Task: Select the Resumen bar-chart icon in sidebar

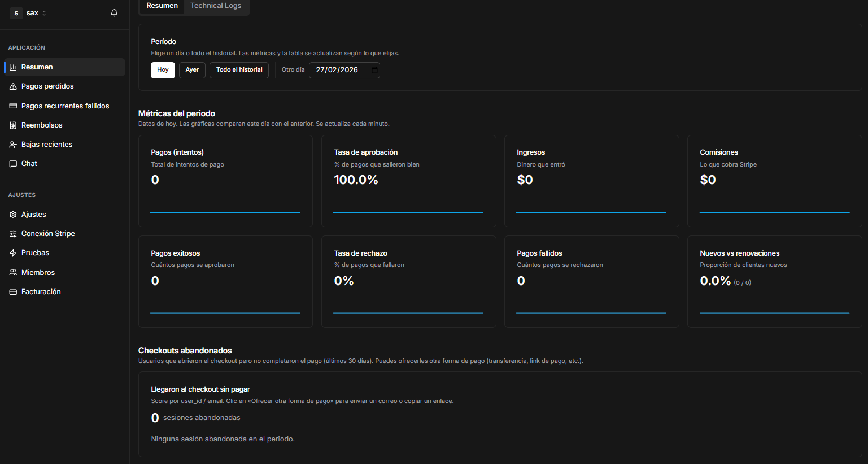Action: click(12, 67)
